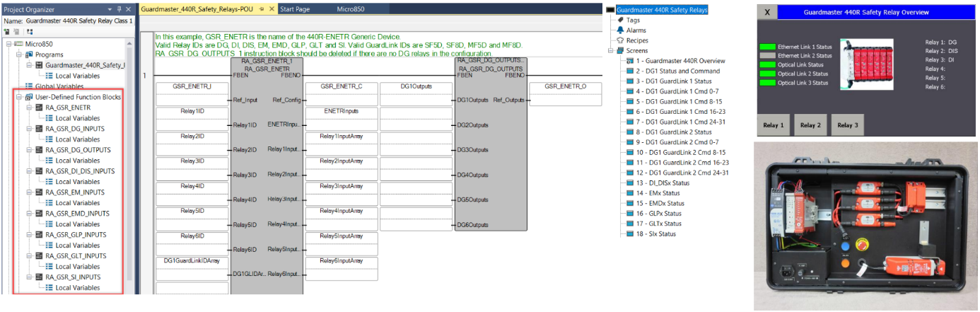Select Local Variables under RA_GSR_SI_INPUTS
Screen dimensions: 980x312
[x=72, y=288]
